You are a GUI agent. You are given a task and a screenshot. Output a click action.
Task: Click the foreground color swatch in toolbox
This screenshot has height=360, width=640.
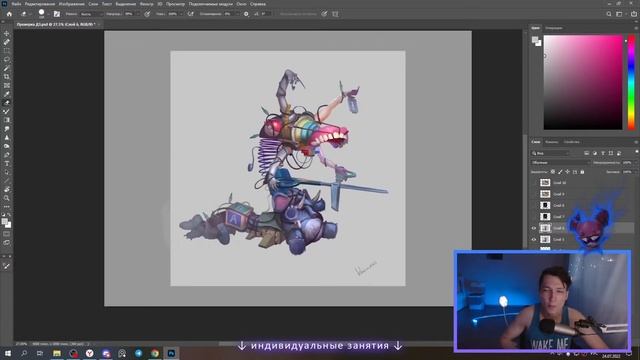coord(5,222)
